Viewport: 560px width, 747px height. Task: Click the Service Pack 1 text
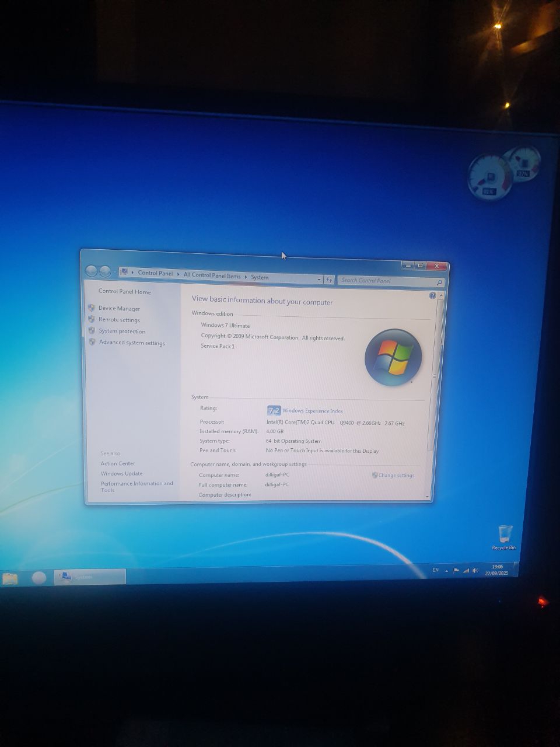[x=218, y=346]
